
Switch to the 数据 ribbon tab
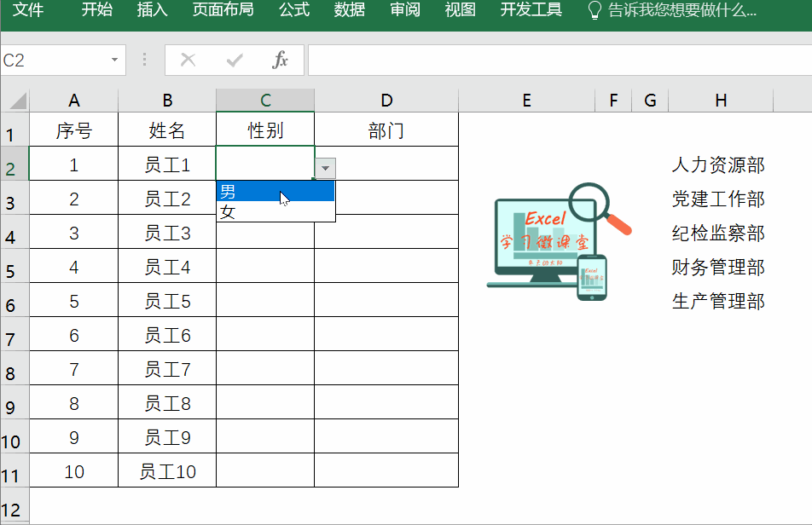coord(350,10)
